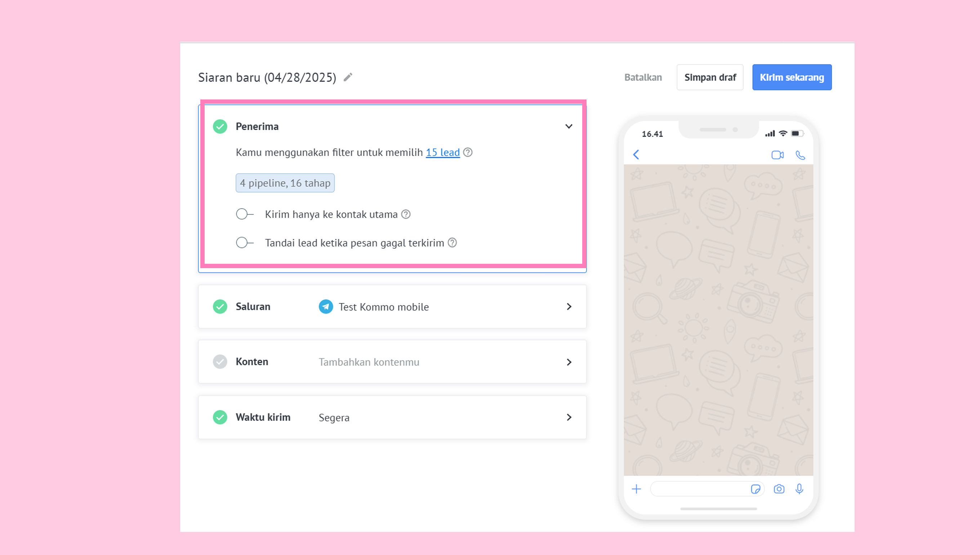The image size is (980, 555).
Task: Click broadcast title Siaran baru (04/28/2025)
Action: (x=267, y=77)
